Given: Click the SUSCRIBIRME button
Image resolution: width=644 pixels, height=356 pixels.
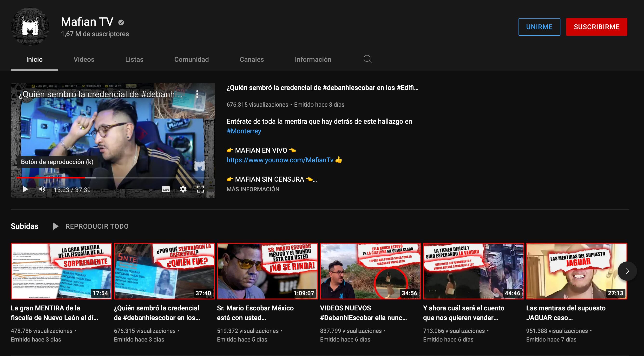Looking at the screenshot, I should click(596, 27).
